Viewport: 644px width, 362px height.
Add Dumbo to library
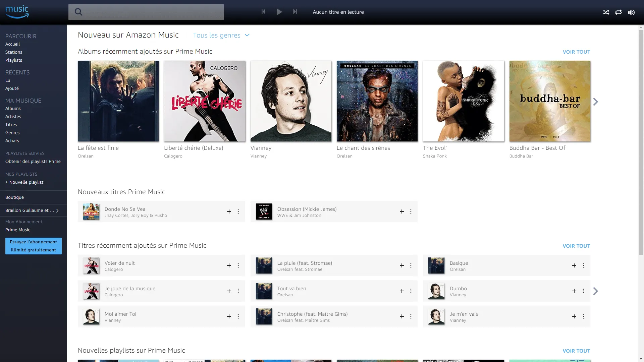574,291
